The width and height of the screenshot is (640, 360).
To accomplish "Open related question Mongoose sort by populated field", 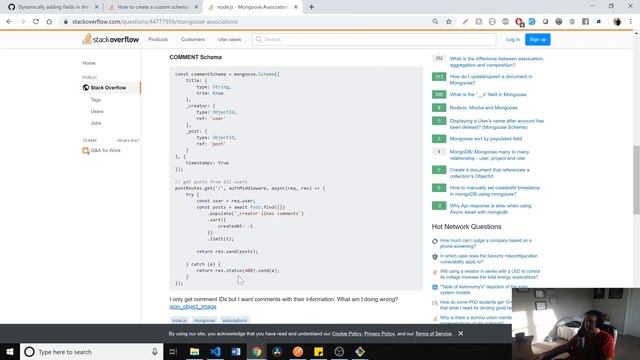I will [486, 139].
